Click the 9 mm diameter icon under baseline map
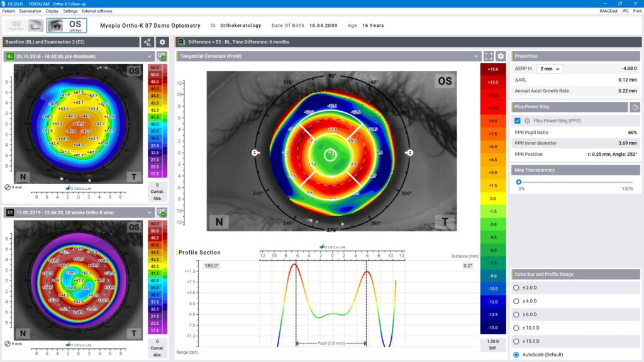This screenshot has width=644, height=362. pyautogui.click(x=8, y=187)
